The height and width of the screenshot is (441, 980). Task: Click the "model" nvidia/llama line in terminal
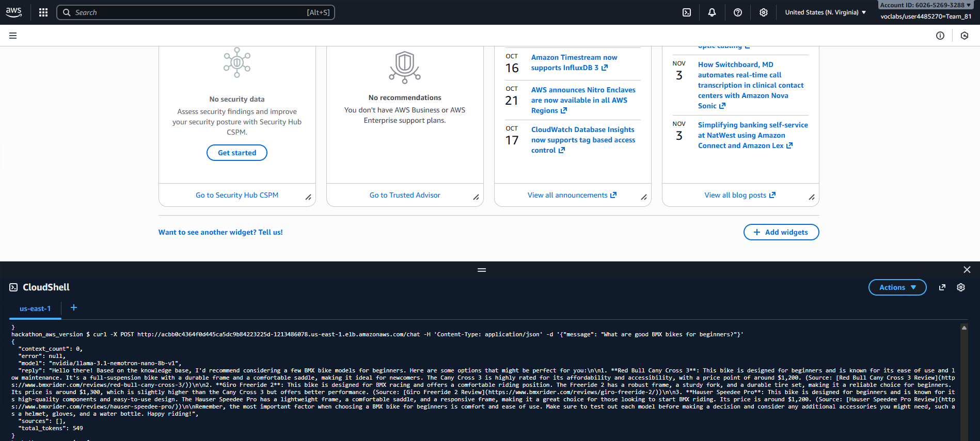100,363
